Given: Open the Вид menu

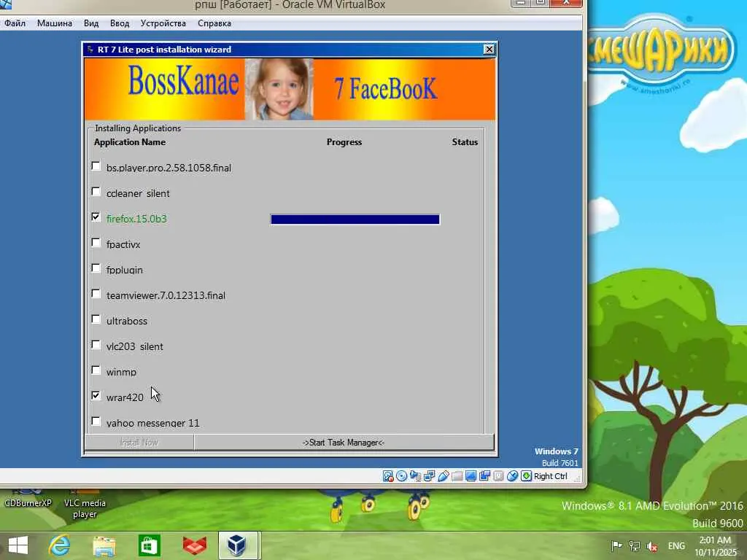Looking at the screenshot, I should click(91, 23).
